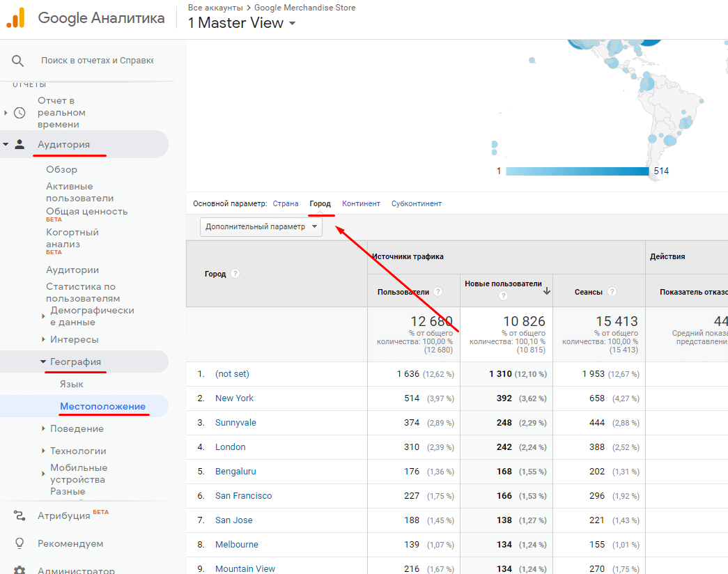Collapse the Аудитория section arrow
The height and width of the screenshot is (574, 728).
click(x=6, y=144)
